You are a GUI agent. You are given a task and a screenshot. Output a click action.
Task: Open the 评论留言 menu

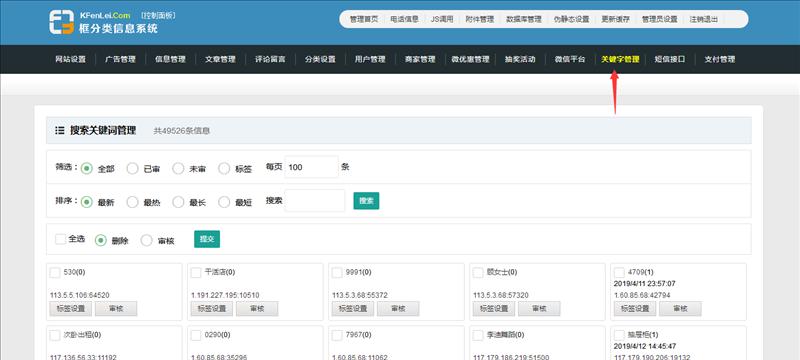point(270,59)
